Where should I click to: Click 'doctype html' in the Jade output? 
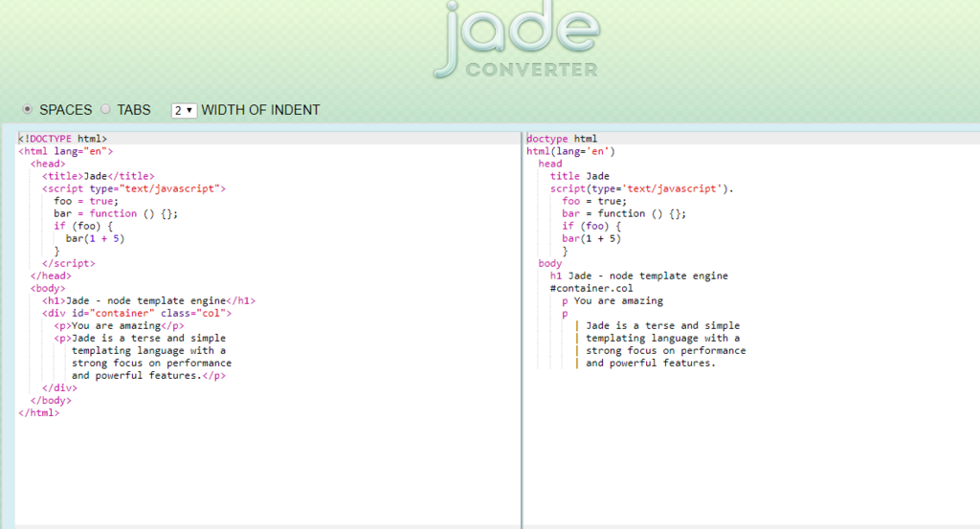[x=562, y=139]
